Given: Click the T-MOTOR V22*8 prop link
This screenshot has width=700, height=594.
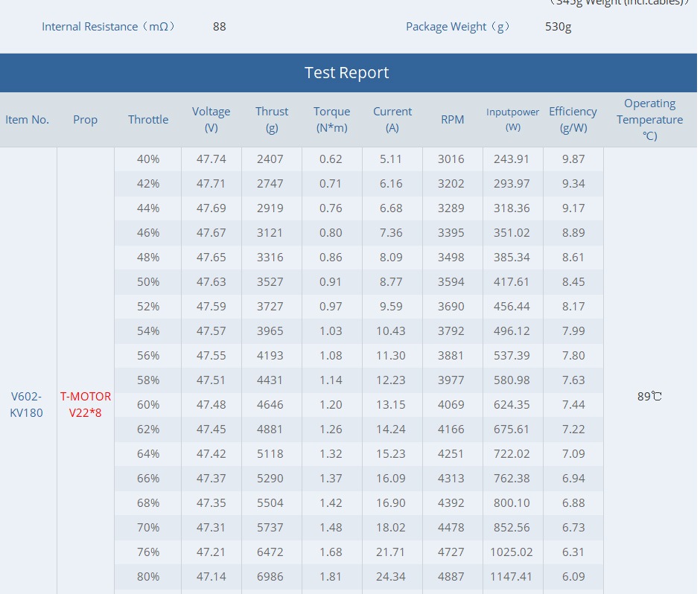Looking at the screenshot, I should [x=86, y=404].
